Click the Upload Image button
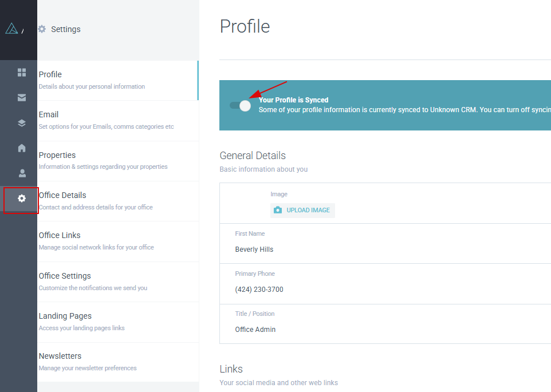 click(x=303, y=210)
